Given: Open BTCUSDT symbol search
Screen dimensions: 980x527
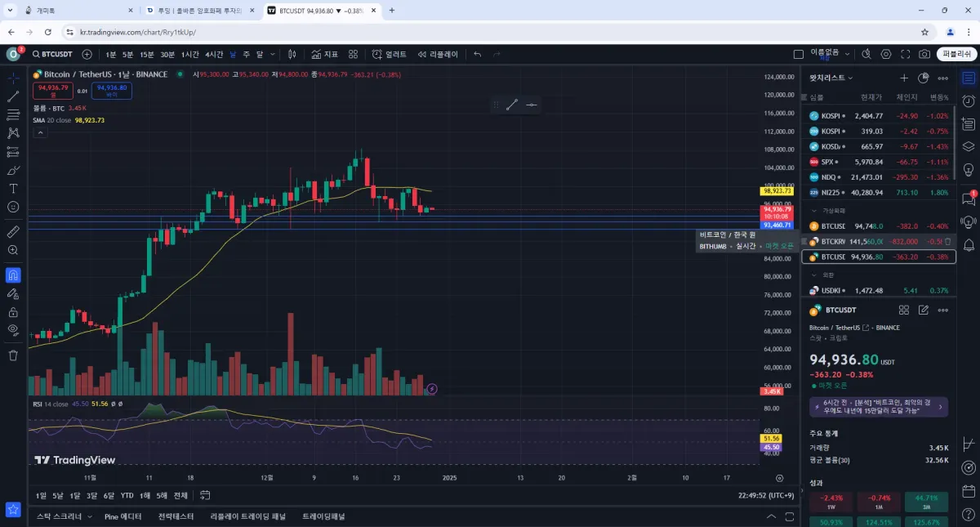Looking at the screenshot, I should (52, 54).
